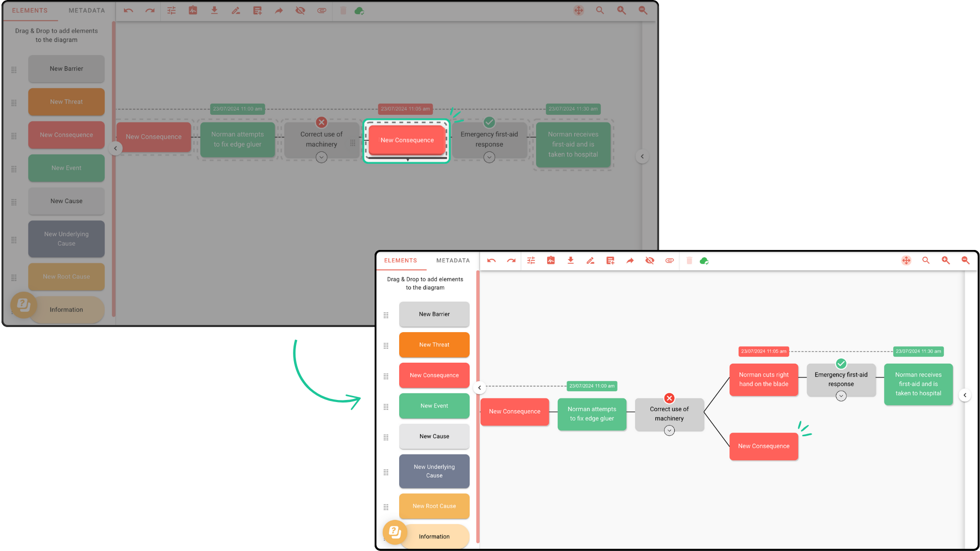Switch to METADATA tab in lower window
This screenshot has height=551, width=980.
coord(453,261)
